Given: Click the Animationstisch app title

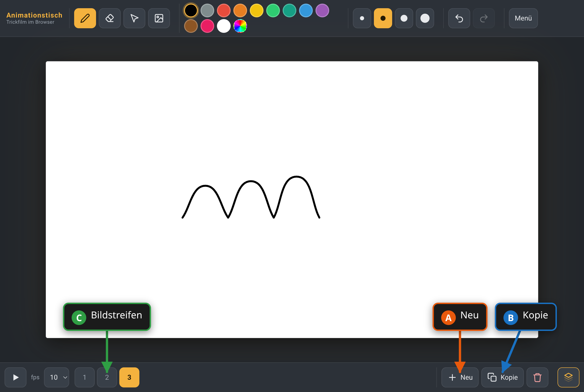Looking at the screenshot, I should click(34, 15).
